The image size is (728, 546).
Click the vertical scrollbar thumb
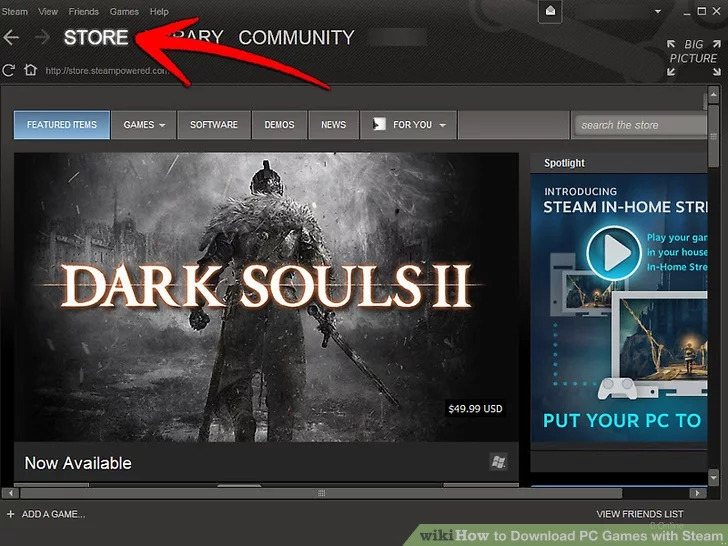(x=714, y=136)
